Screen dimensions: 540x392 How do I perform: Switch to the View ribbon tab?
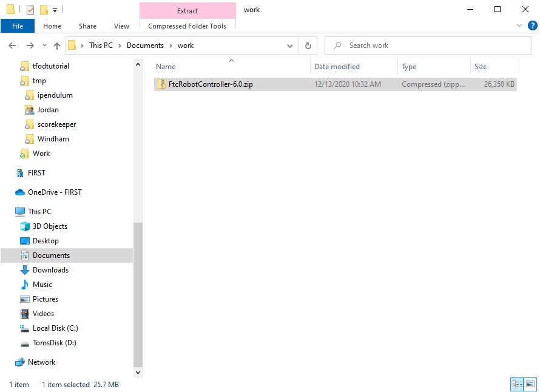click(121, 26)
